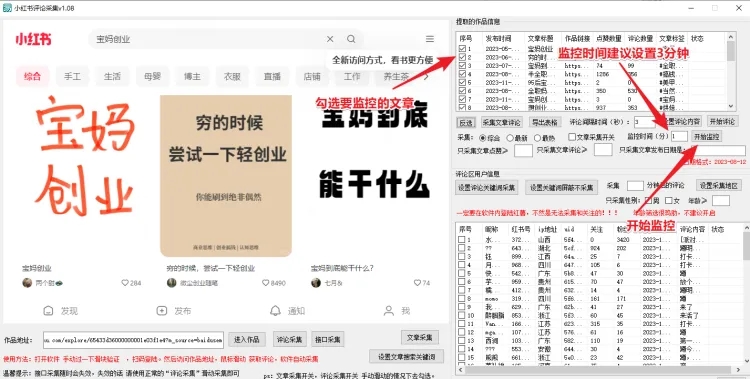Viewport: 750px width, 379px height.
Task: Check comment user row 1 checkbox
Action: [462, 240]
